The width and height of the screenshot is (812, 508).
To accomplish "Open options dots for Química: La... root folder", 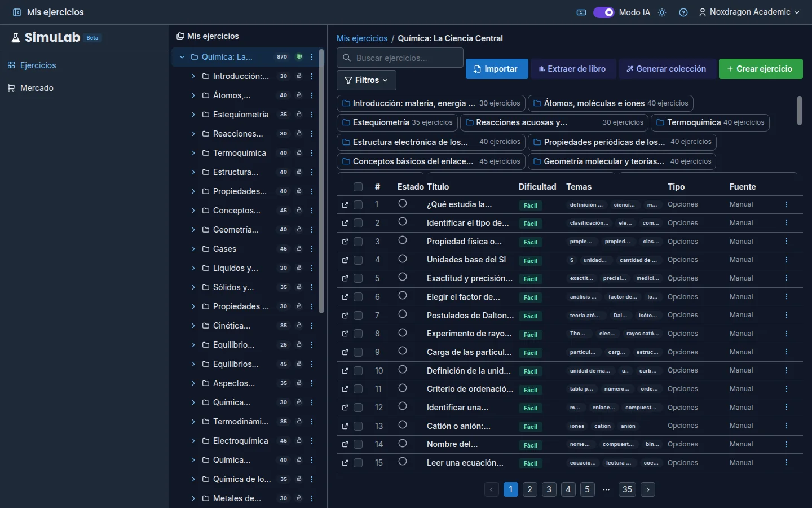I will (312, 57).
